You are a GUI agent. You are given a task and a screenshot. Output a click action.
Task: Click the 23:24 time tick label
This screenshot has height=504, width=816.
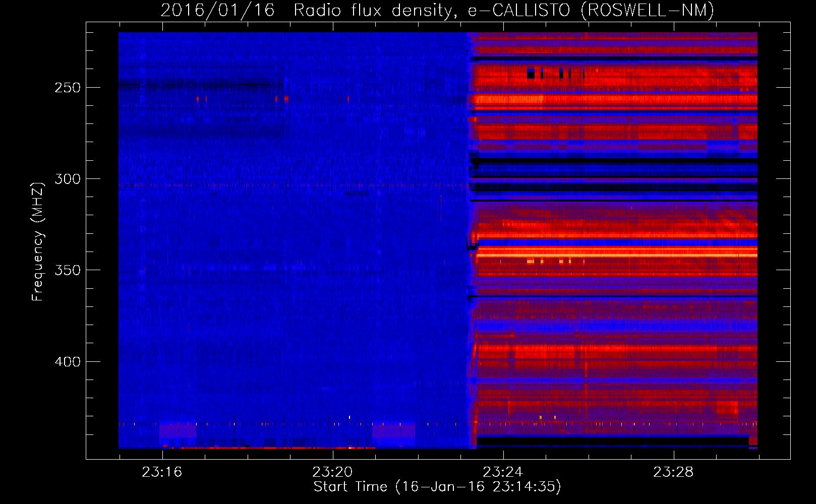coord(503,472)
